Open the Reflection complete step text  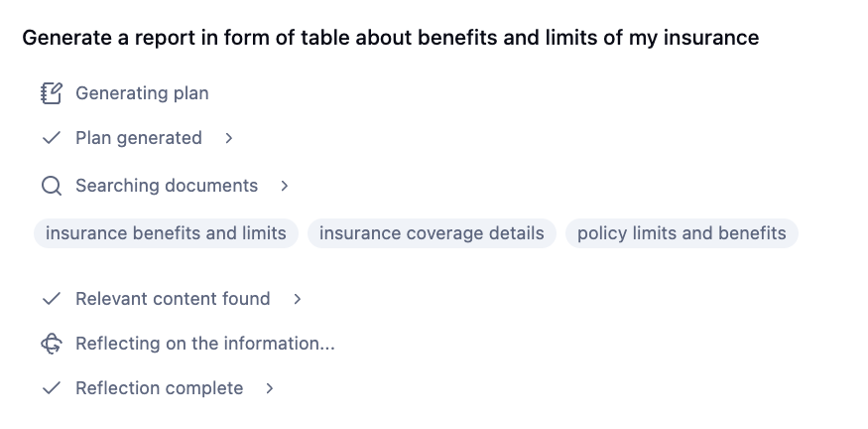[x=159, y=388]
